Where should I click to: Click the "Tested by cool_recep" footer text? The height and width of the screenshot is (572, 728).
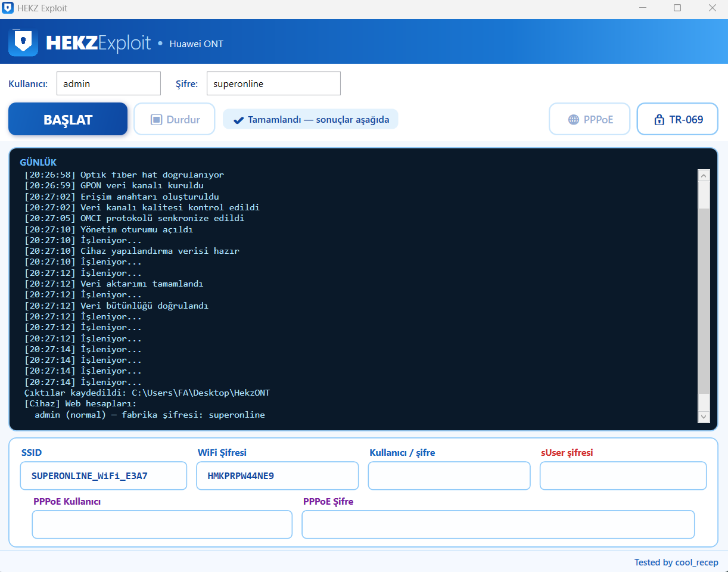(676, 562)
